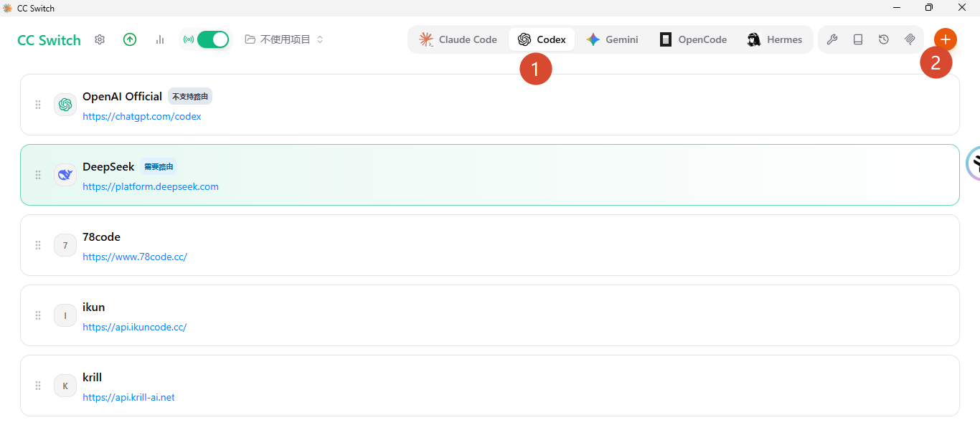Click the "78code" provider name

[102, 237]
